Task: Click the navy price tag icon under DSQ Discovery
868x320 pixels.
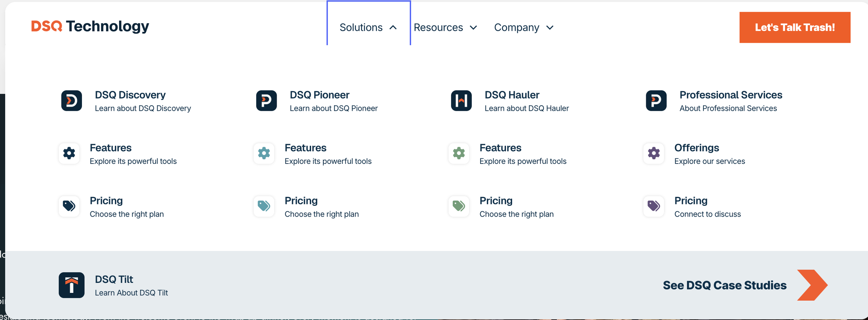Action: (69, 206)
